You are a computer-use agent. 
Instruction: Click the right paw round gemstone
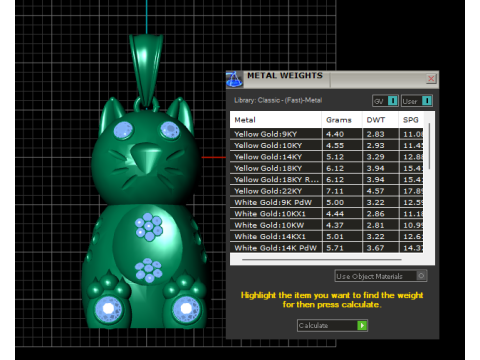click(x=186, y=309)
